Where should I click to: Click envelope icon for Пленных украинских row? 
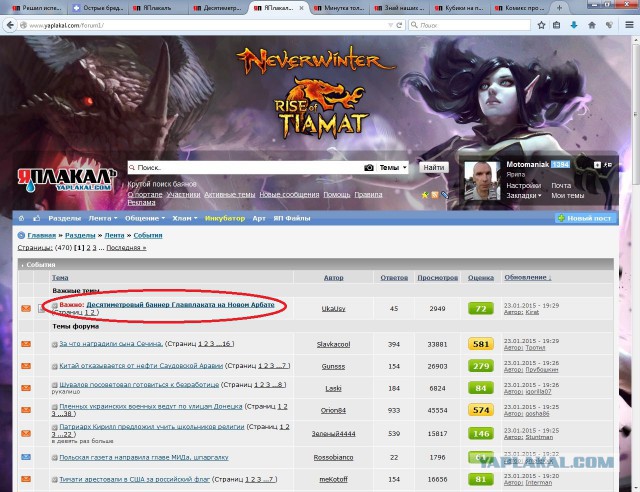[26, 410]
